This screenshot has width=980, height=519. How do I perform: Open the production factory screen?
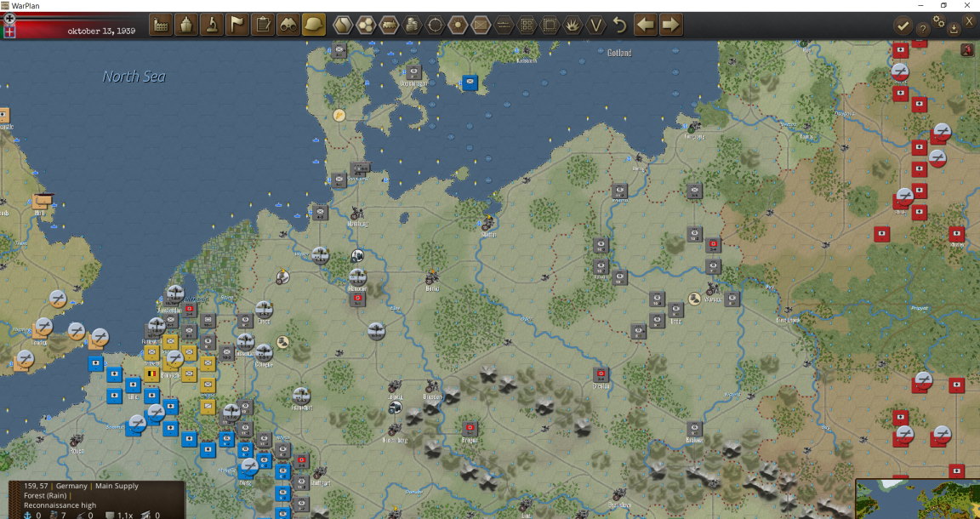tap(161, 26)
